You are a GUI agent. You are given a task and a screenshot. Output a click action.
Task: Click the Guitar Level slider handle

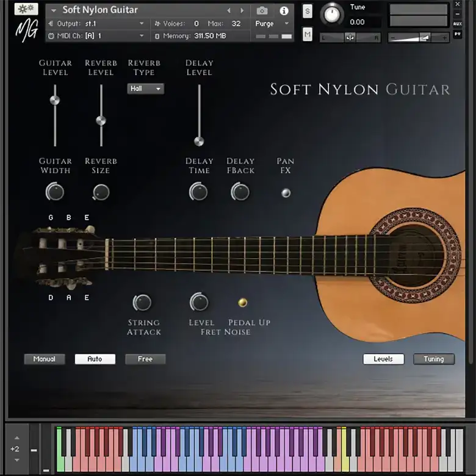(55, 100)
